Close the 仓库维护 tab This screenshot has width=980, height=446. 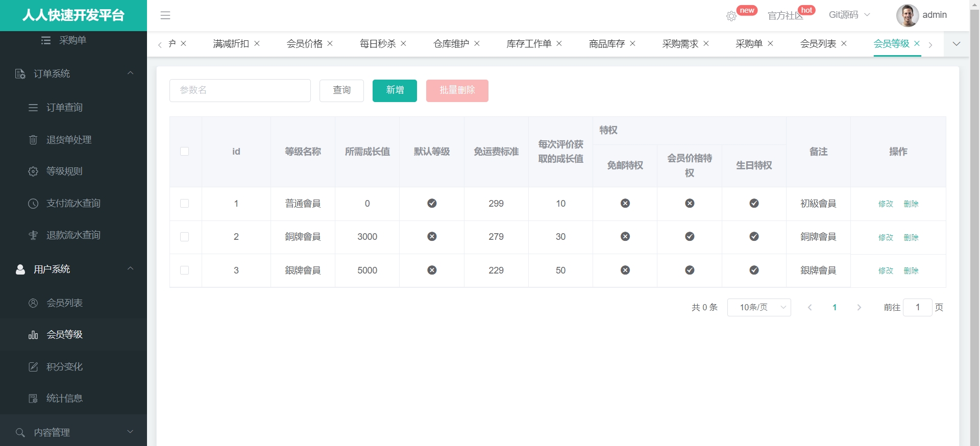(477, 43)
